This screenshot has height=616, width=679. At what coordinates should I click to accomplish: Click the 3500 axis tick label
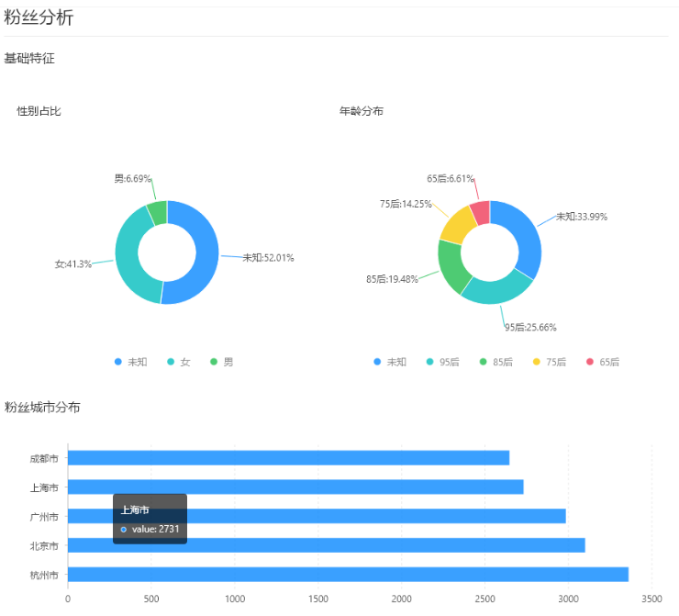[651, 599]
